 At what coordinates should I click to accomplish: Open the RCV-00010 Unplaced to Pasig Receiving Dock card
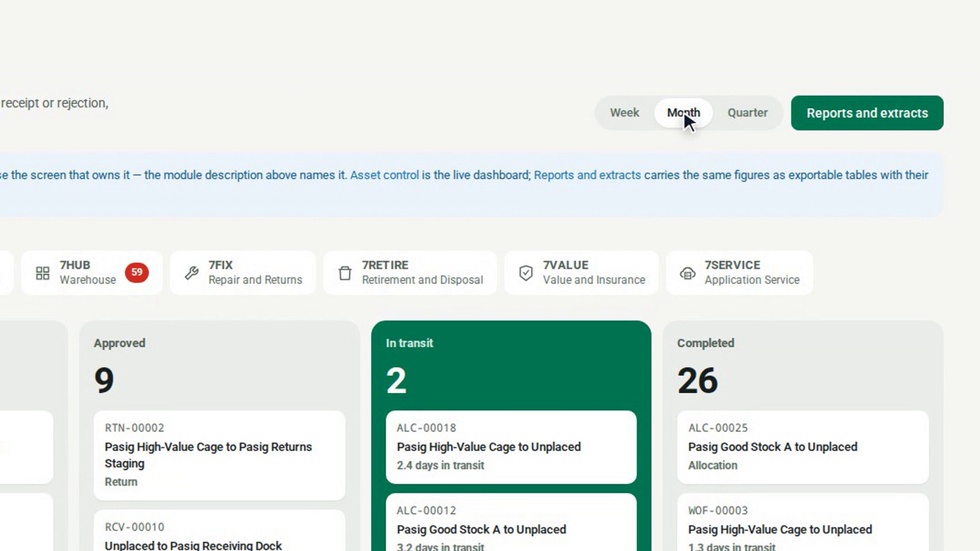pyautogui.click(x=219, y=531)
